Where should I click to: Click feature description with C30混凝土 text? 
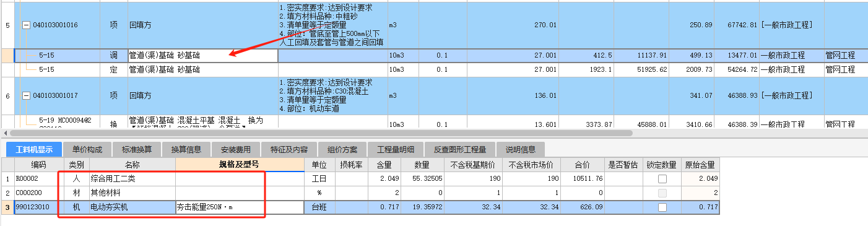pos(333,95)
